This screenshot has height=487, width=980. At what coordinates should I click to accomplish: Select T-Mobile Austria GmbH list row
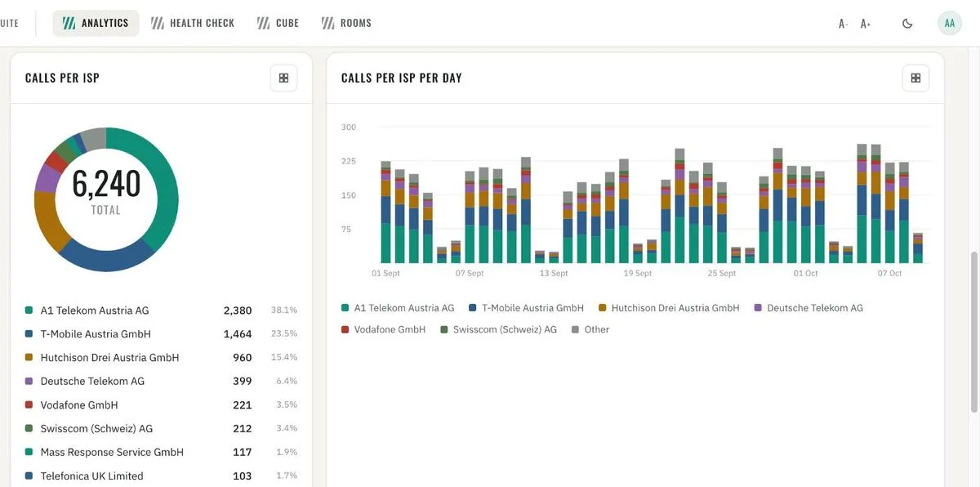(x=161, y=334)
